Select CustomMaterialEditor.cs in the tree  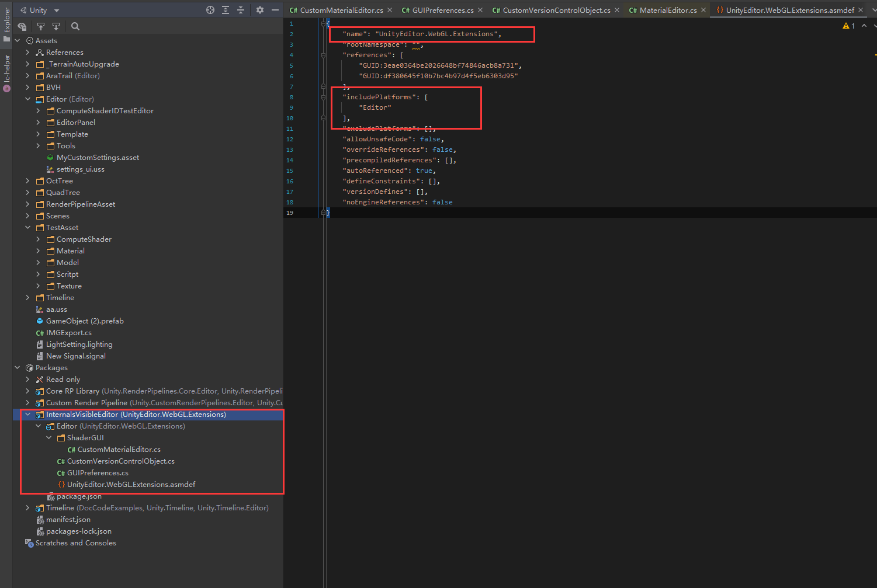pyautogui.click(x=119, y=450)
